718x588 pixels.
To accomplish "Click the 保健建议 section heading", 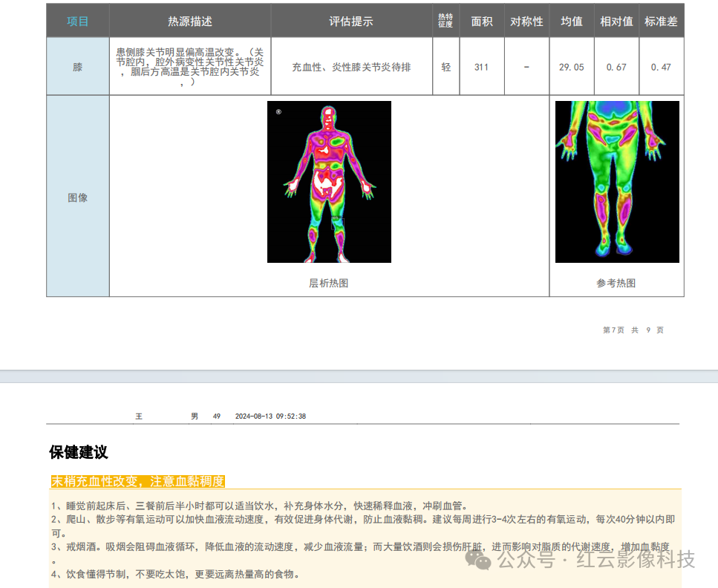I will pos(79,452).
